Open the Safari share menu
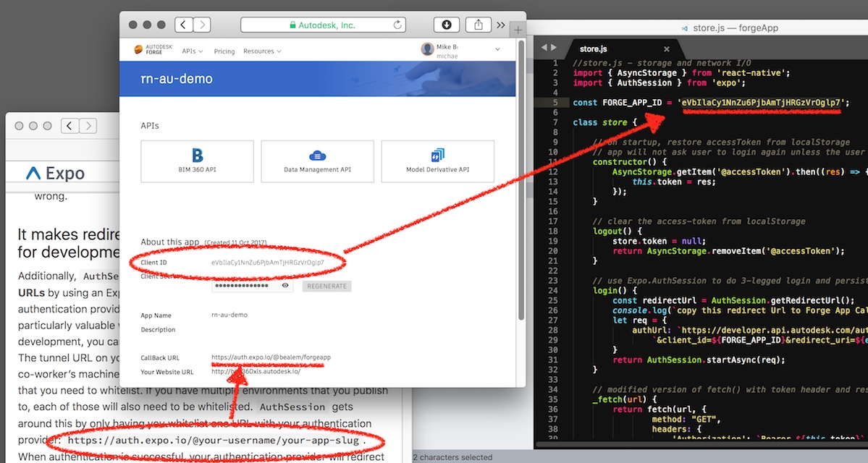The height and width of the screenshot is (463, 868). (x=479, y=25)
